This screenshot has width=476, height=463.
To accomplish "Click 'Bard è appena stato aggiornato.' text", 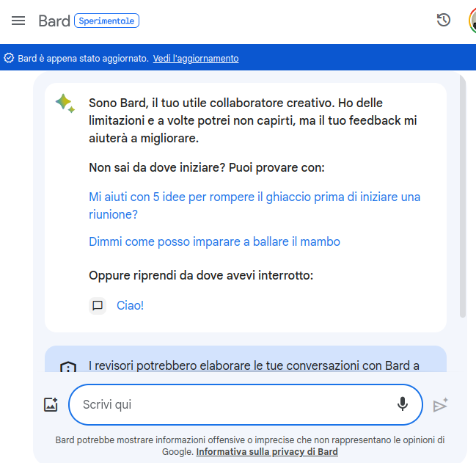I will tap(83, 58).
